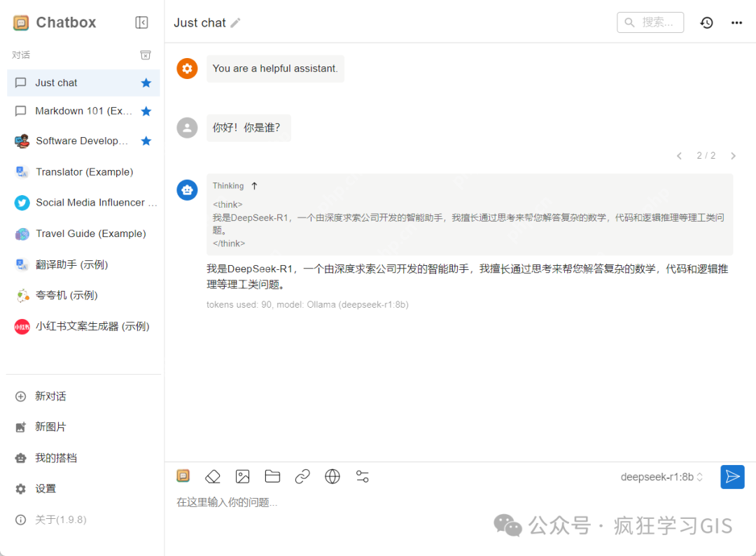Go to previous response version
The width and height of the screenshot is (756, 556).
coord(679,156)
